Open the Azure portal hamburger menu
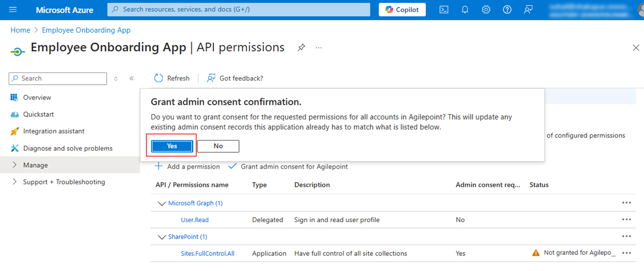The height and width of the screenshot is (271, 644). 13,10
